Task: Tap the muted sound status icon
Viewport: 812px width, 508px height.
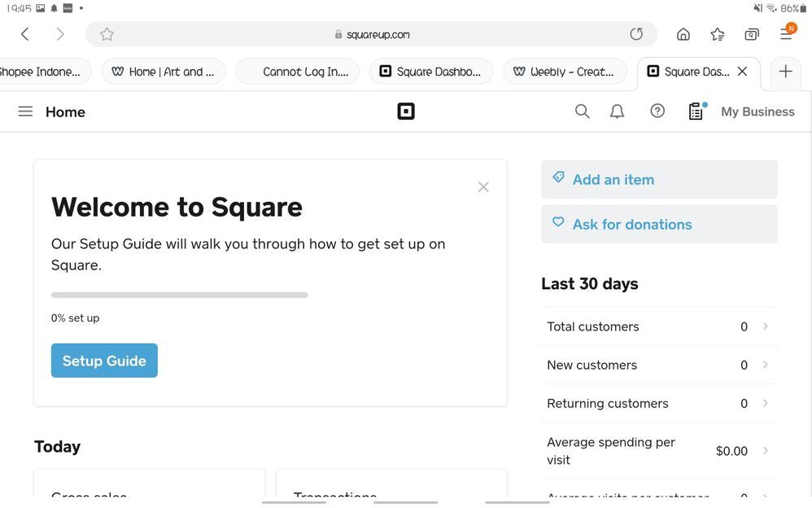Action: (758, 8)
